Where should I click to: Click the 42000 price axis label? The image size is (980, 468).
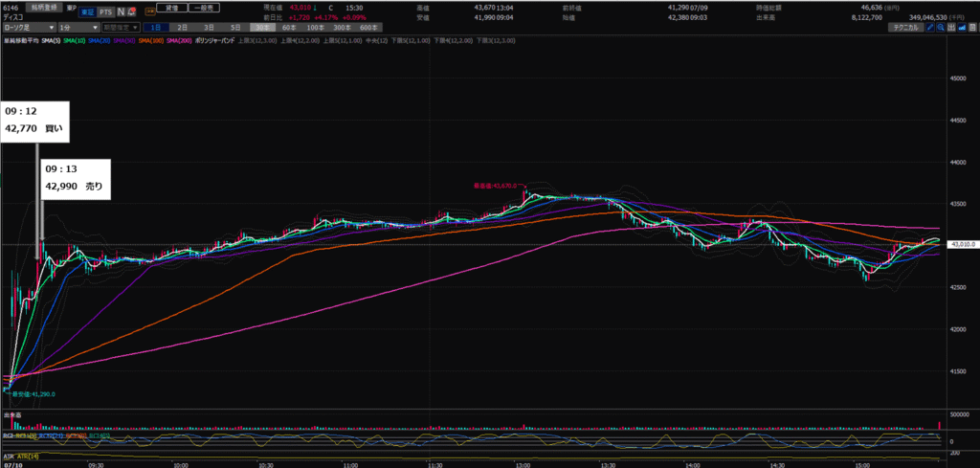coord(959,328)
